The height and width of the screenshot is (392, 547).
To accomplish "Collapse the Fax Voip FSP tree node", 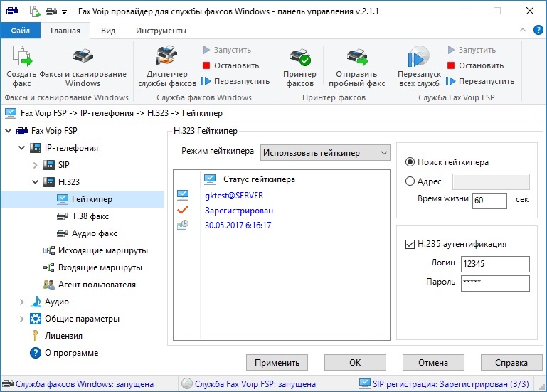I will tap(9, 131).
